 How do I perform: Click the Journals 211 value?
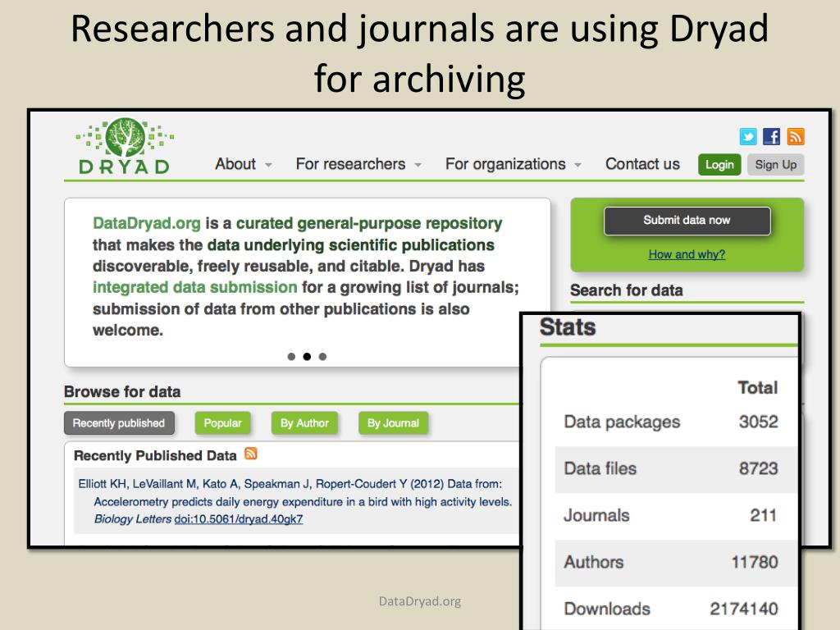[763, 515]
